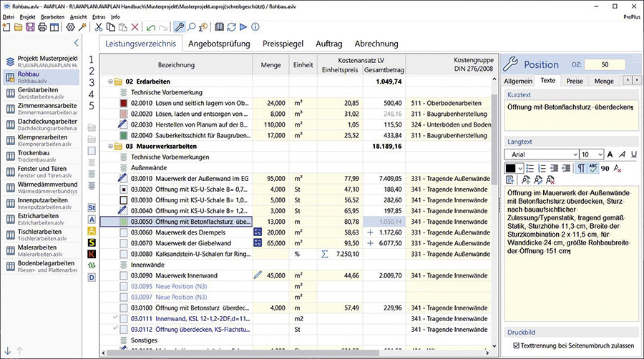This screenshot has width=644, height=359.
Task: Click the add text search icon with plus
Action: pyautogui.click(x=526, y=179)
